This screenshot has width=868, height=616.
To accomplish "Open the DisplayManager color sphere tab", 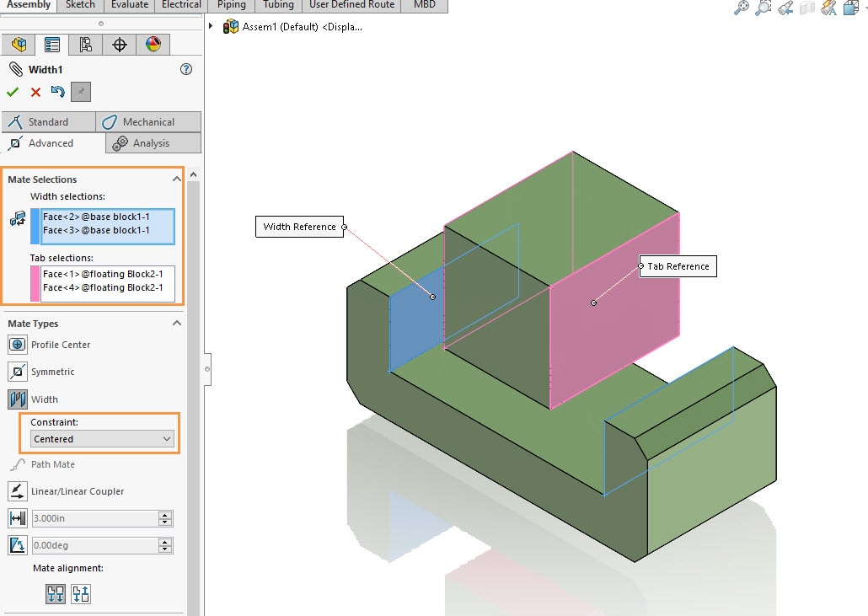I will click(153, 45).
